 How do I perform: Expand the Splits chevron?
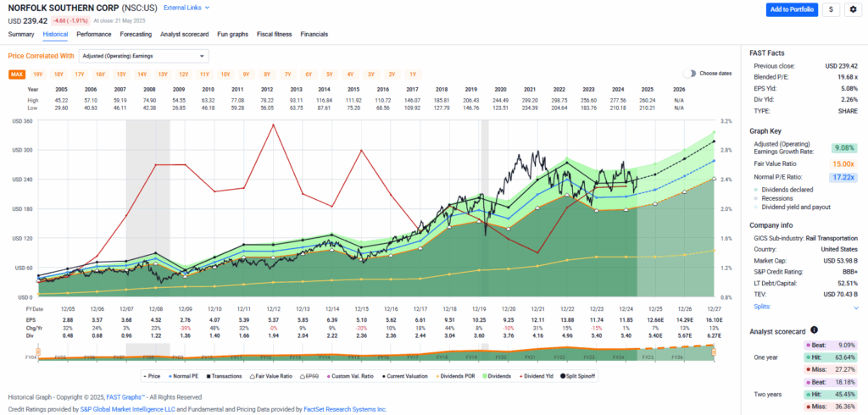coord(856,307)
